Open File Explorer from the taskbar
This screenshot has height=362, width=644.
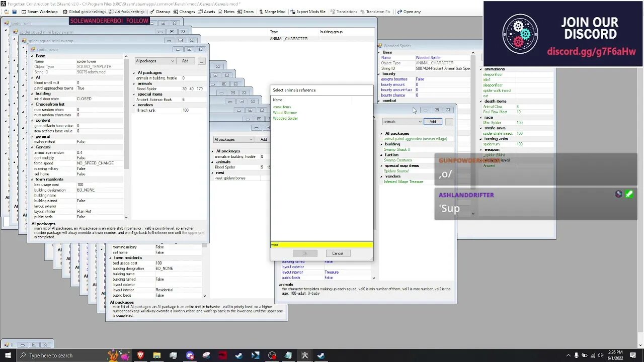tap(156, 355)
